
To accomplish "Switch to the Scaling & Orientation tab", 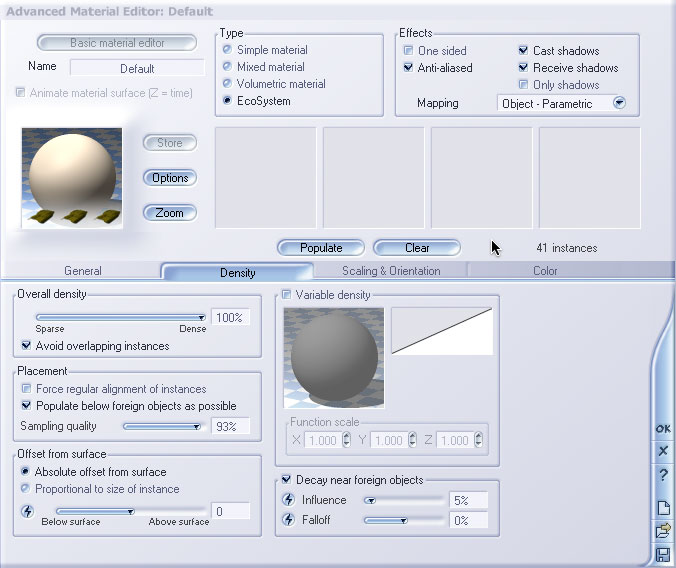I will coord(390,271).
